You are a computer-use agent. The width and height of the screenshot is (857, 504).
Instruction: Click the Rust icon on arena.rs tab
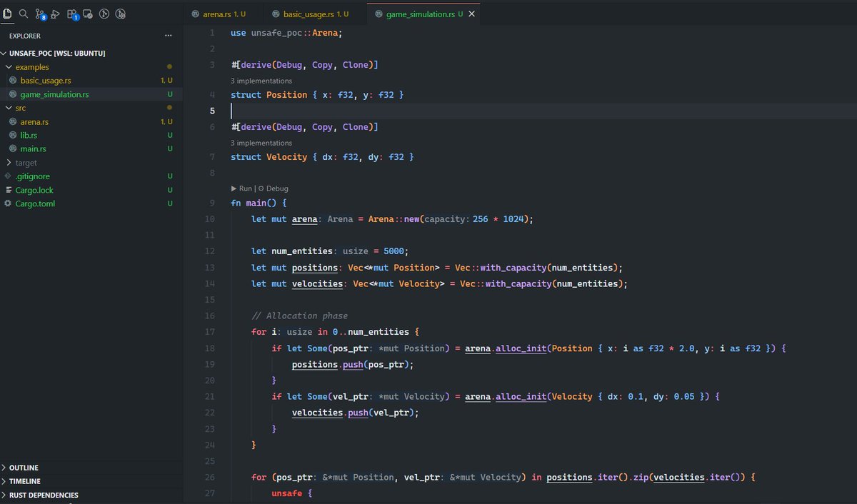click(196, 14)
